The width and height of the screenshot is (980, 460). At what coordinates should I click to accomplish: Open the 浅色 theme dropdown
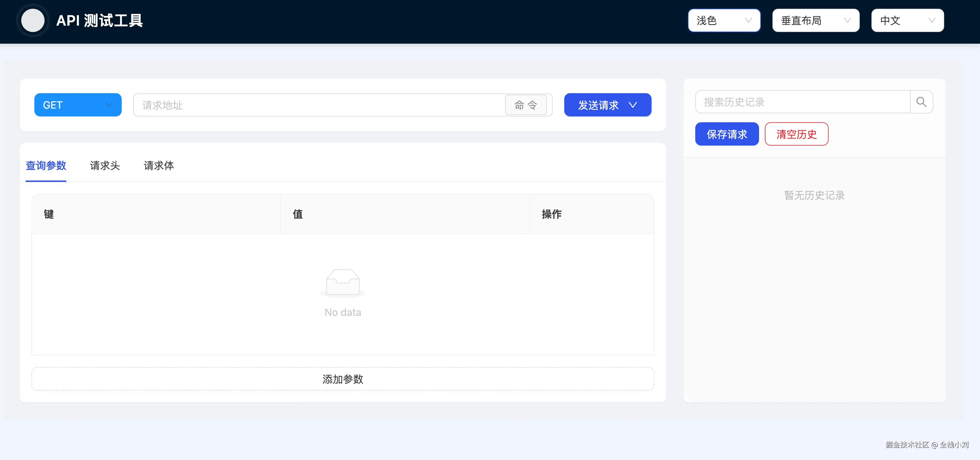tap(723, 21)
